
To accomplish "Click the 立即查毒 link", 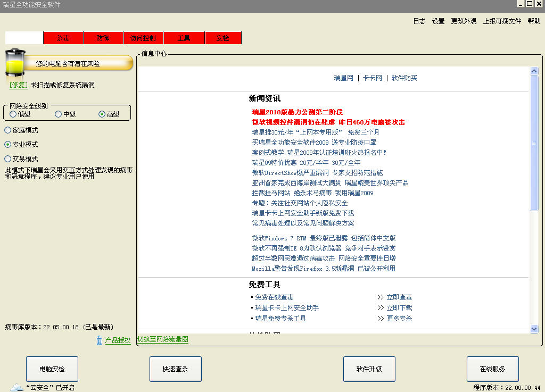I will click(x=399, y=297).
